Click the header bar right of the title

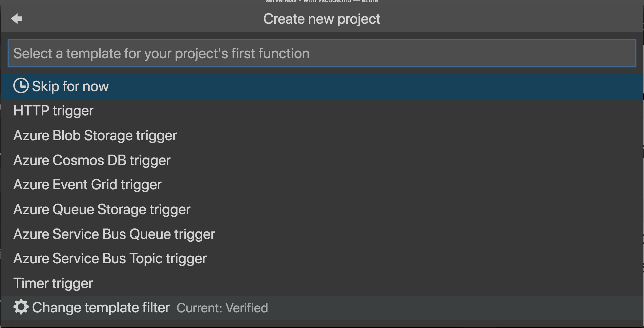(x=512, y=19)
